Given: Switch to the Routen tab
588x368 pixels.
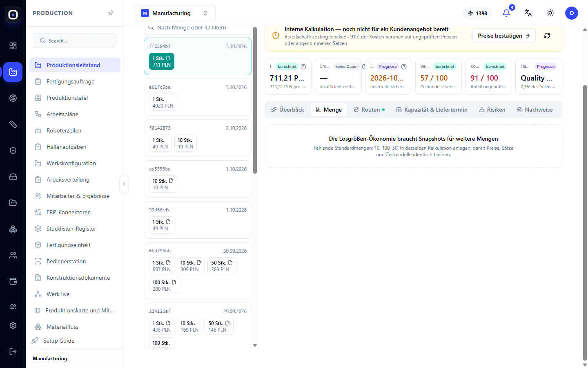Looking at the screenshot, I should [369, 110].
